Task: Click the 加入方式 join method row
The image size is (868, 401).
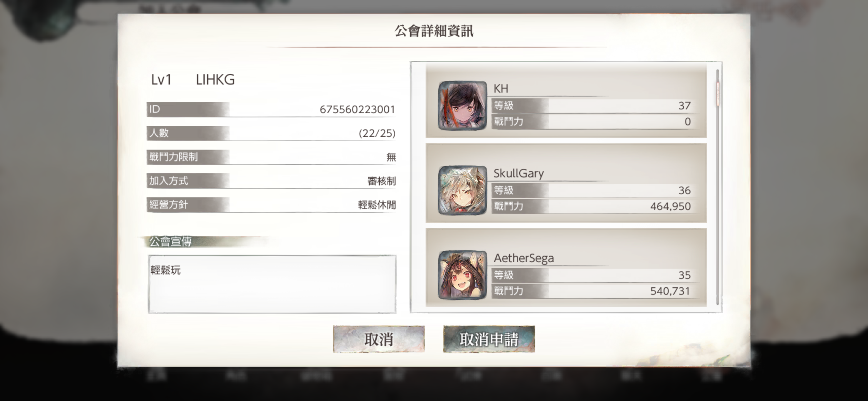Action: 271,181
